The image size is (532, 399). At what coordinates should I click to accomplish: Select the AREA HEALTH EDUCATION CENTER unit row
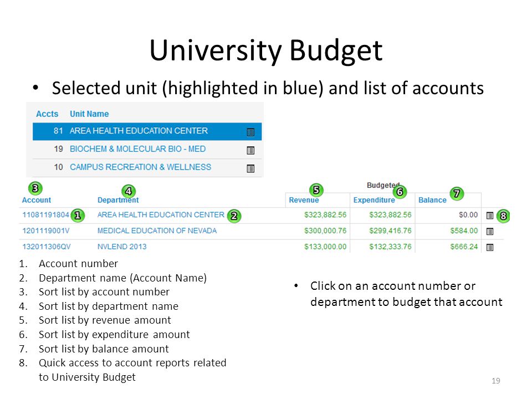[x=147, y=131]
